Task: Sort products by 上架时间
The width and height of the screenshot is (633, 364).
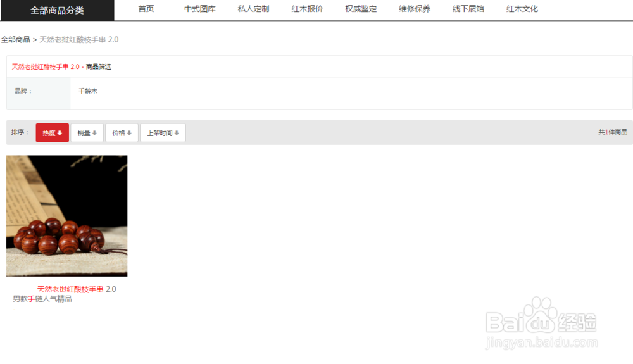Action: point(163,133)
